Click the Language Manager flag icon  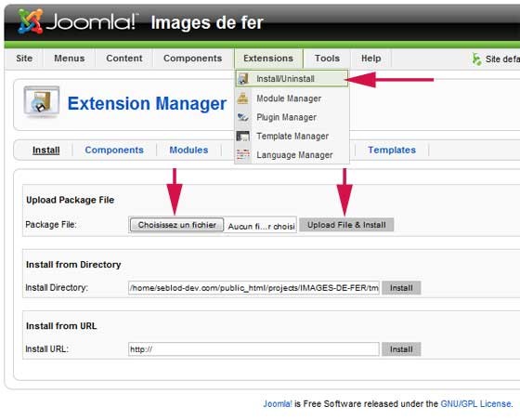(242, 154)
